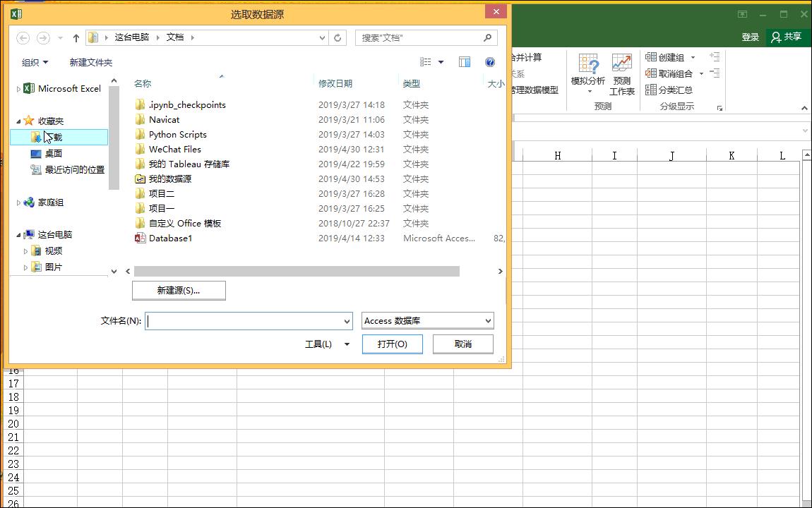Click the 分类汇总 subtotal icon
This screenshot has width=812, height=508.
[651, 90]
